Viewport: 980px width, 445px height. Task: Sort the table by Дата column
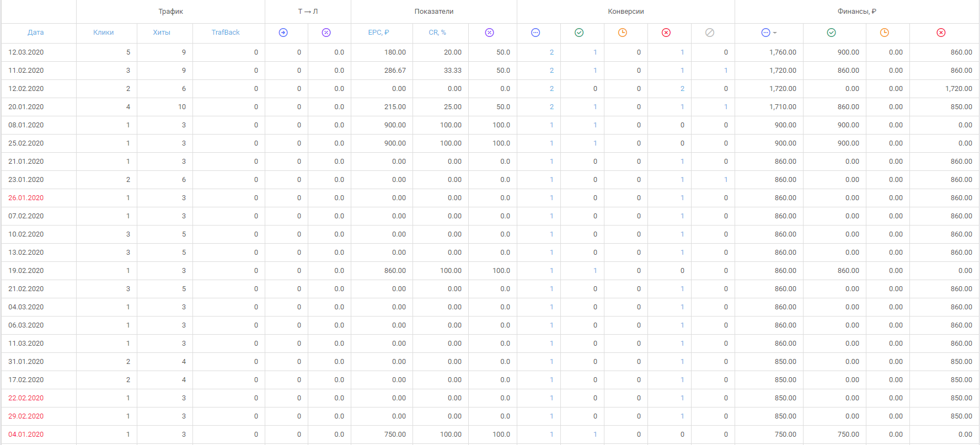pos(36,33)
